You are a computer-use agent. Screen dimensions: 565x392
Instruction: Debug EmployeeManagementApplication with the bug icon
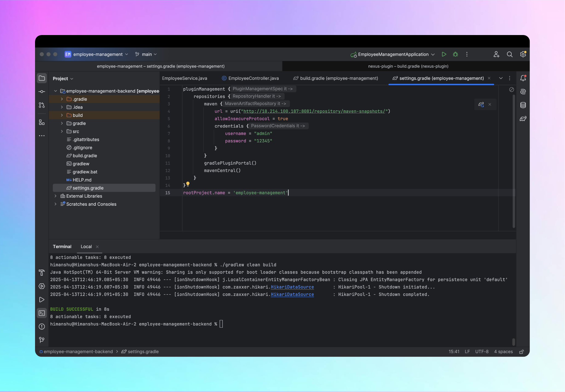(456, 54)
